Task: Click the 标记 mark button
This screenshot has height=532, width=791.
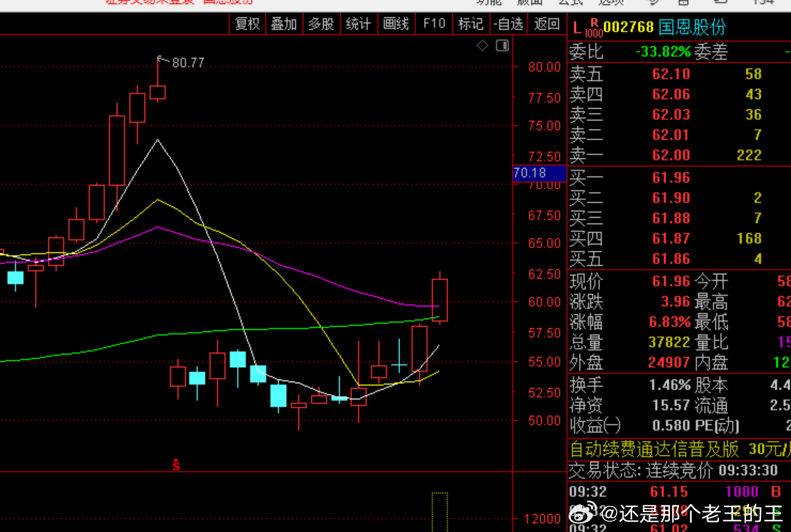Action: [x=470, y=24]
